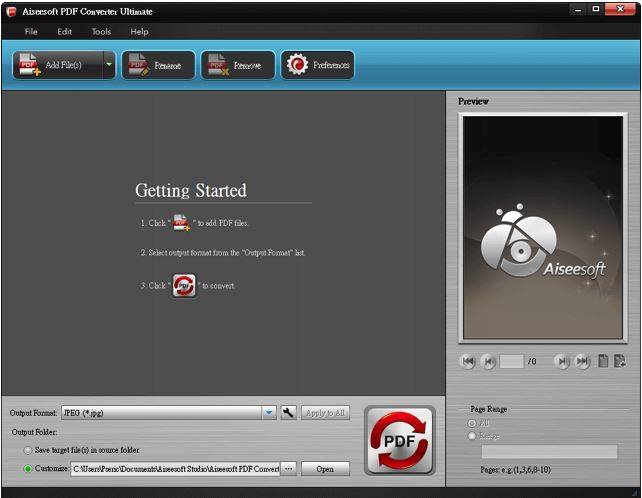Select the Customize output folder radio button
Image resolution: width=642 pixels, height=498 pixels.
(x=28, y=469)
